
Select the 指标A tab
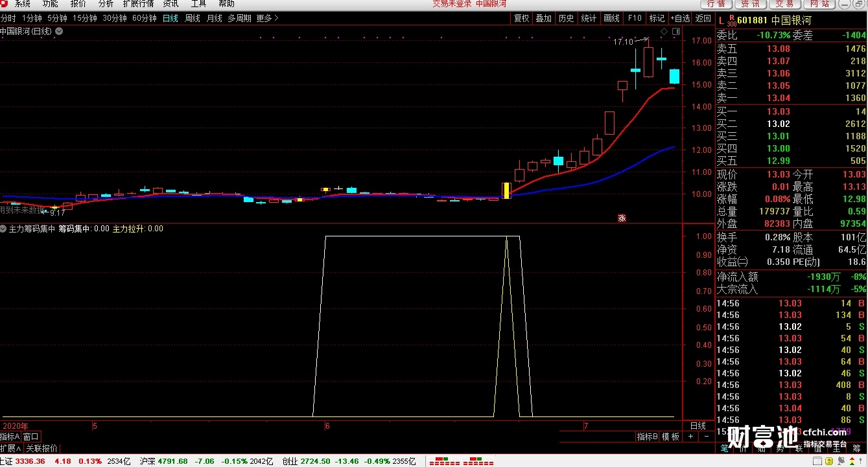10,437
